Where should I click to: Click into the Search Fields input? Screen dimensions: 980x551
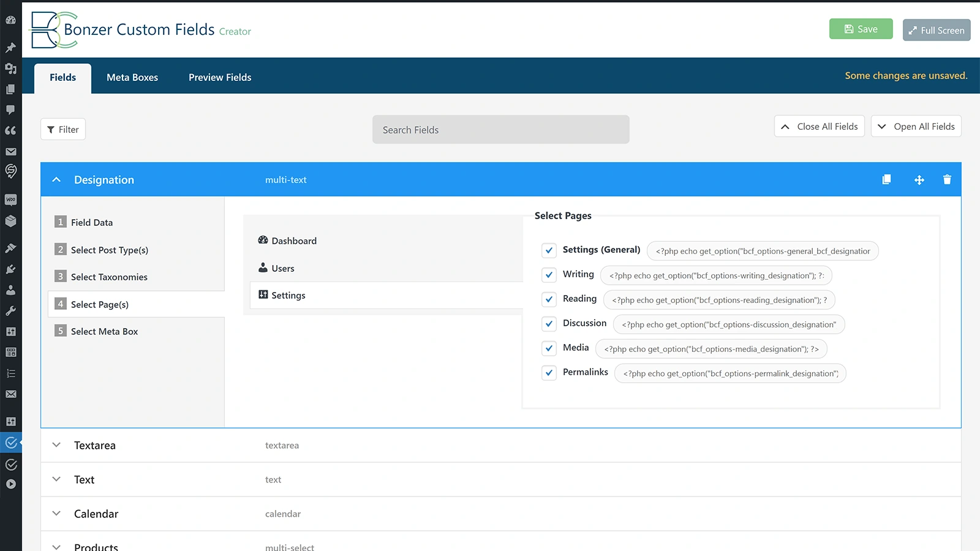coord(500,130)
